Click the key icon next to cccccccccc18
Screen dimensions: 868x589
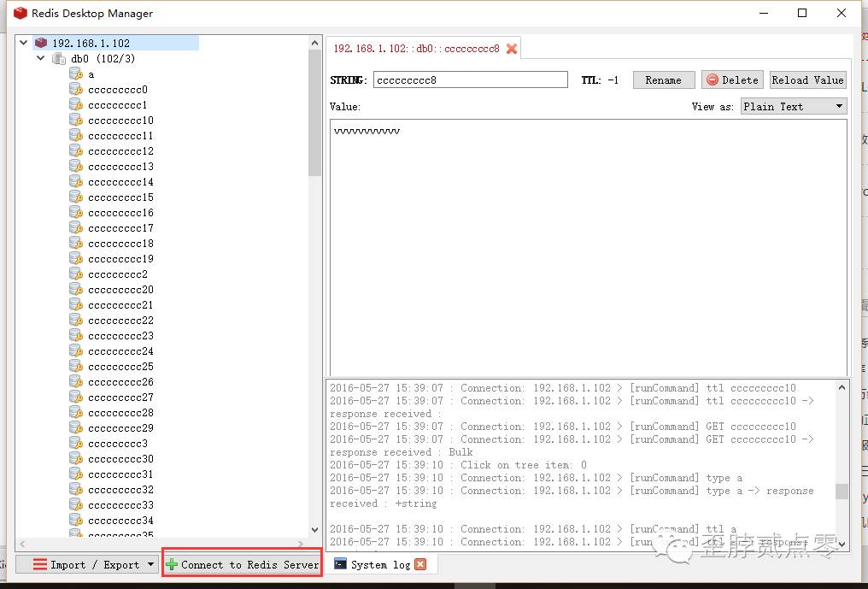pyautogui.click(x=76, y=244)
